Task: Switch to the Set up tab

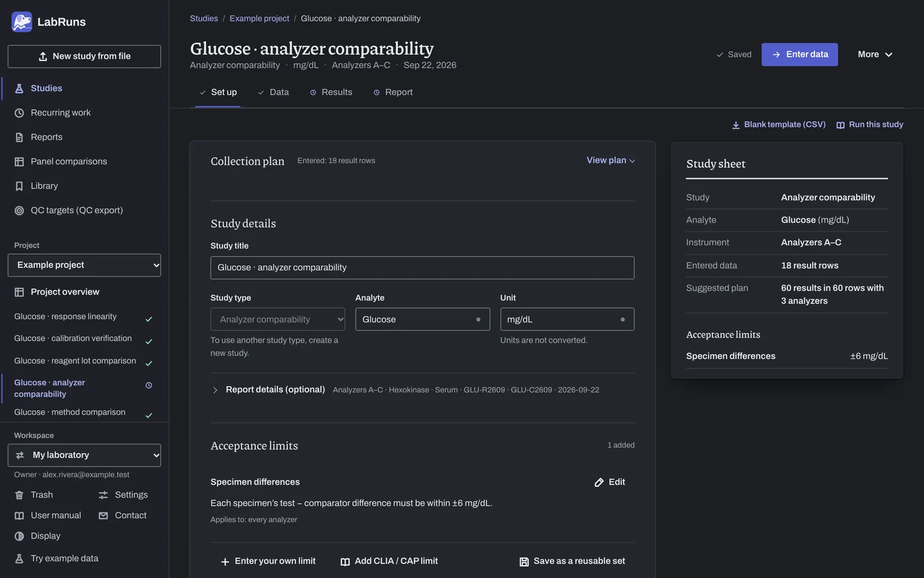Action: 218,92
